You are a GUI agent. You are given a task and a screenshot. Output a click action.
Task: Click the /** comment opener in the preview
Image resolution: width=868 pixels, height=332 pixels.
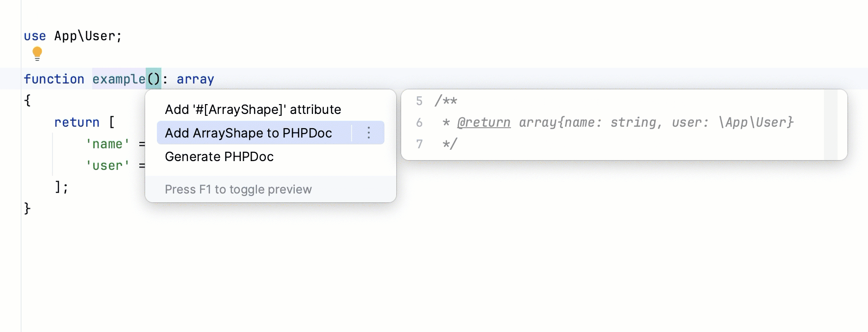click(x=447, y=101)
